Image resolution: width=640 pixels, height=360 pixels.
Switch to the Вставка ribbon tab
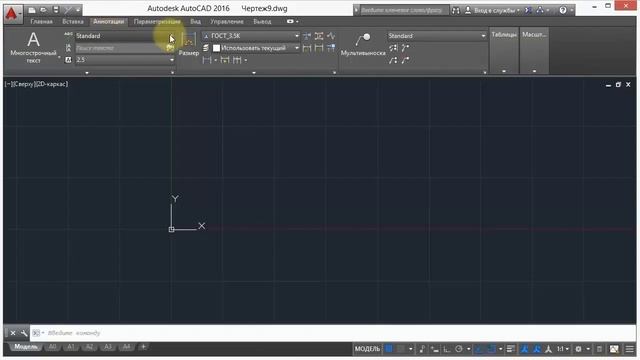coord(73,22)
